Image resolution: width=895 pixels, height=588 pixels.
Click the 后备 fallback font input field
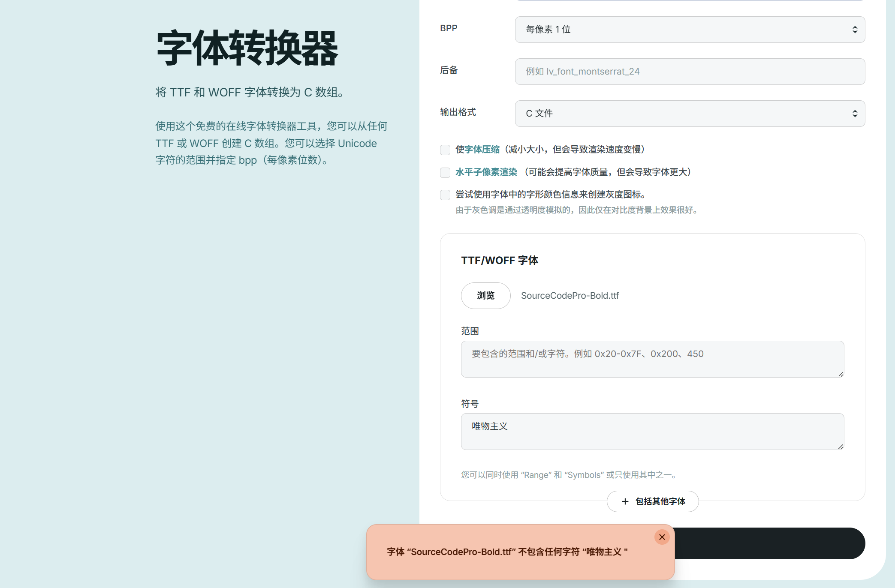[690, 72]
